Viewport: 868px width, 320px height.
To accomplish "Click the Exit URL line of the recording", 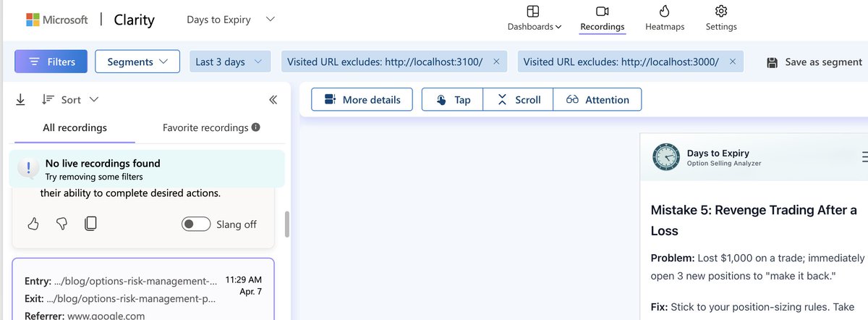I will pos(119,298).
